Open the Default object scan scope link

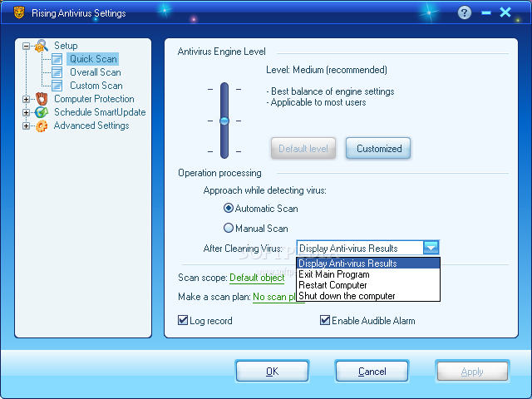(x=257, y=278)
